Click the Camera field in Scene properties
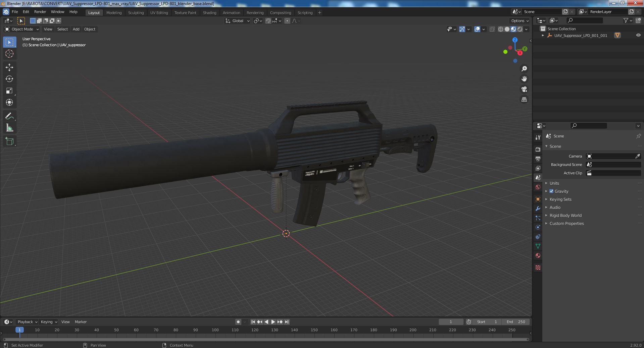 [613, 156]
